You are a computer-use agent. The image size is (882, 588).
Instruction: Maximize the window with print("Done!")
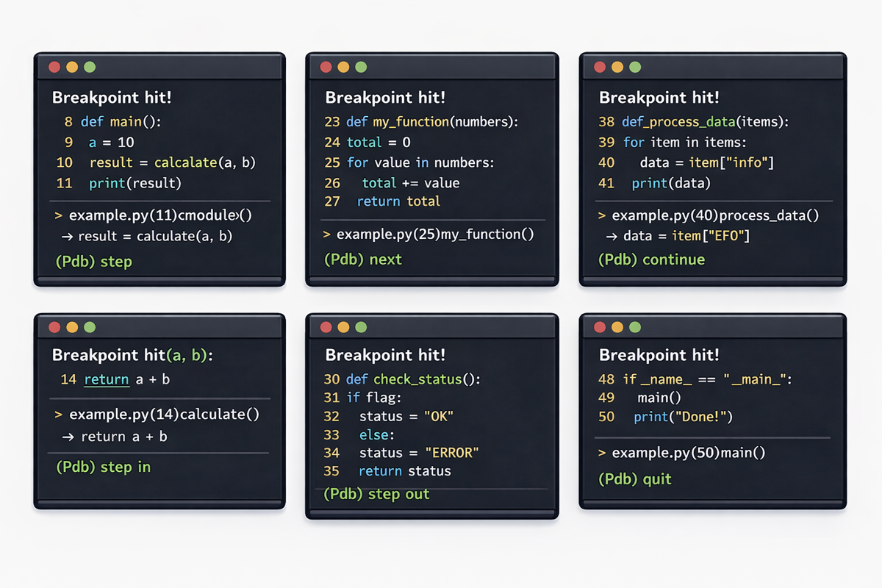[635, 327]
